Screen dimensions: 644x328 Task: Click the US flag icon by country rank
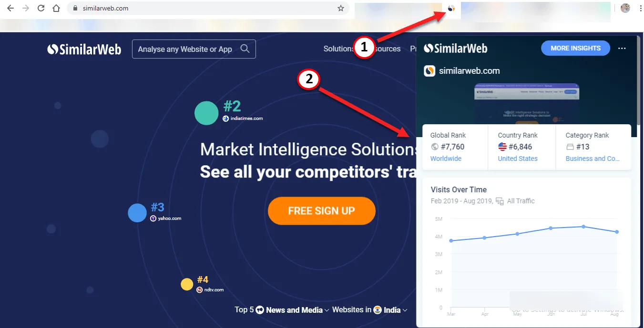(502, 147)
